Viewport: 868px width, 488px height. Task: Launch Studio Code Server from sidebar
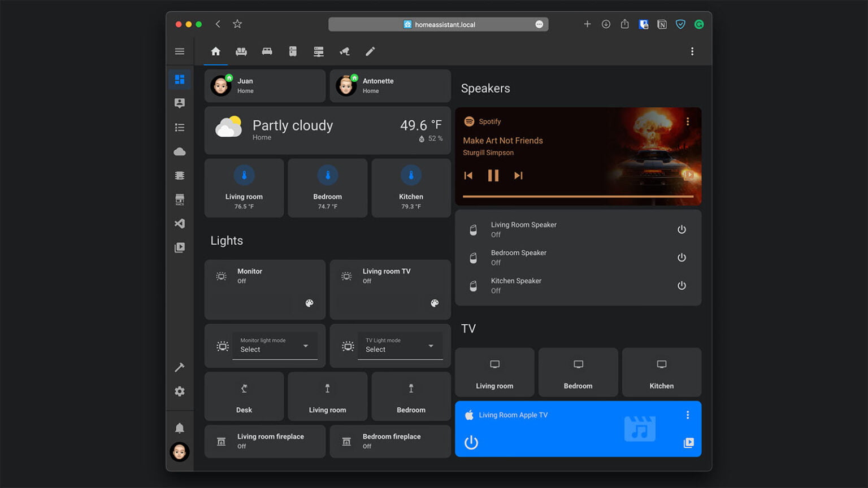click(x=180, y=224)
